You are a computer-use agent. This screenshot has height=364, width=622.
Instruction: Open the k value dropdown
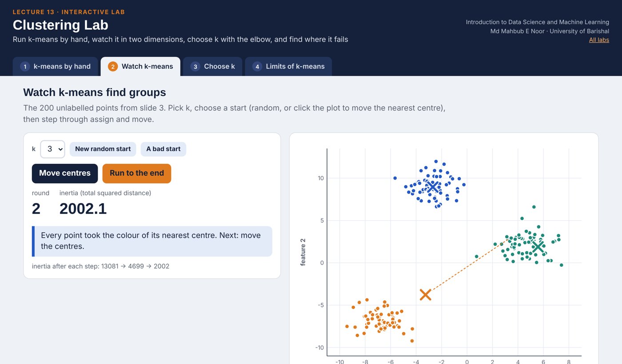point(52,149)
